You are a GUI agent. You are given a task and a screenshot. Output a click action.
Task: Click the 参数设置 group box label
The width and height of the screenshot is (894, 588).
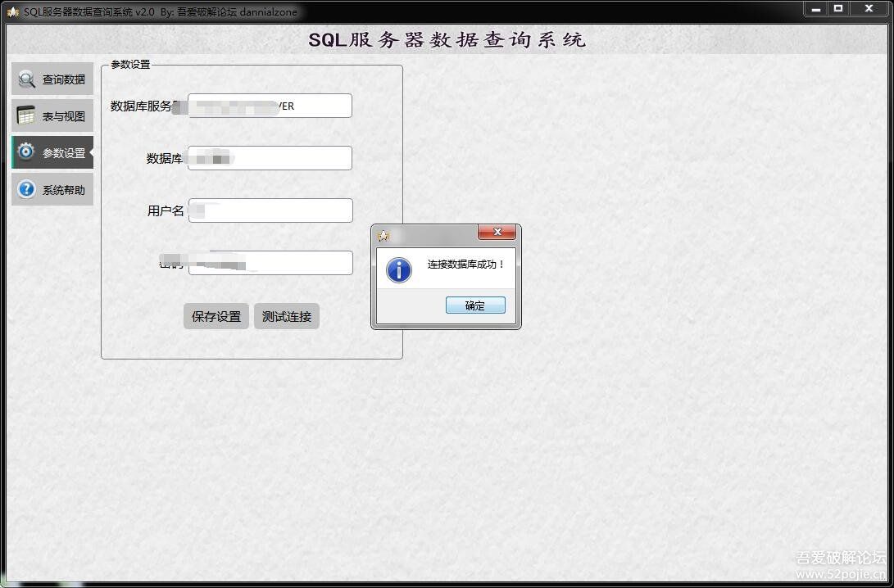point(130,65)
